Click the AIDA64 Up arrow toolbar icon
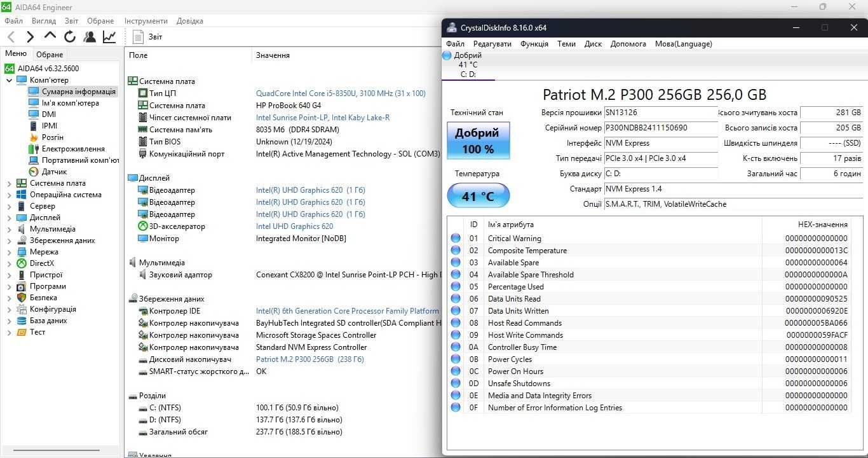 coord(50,37)
